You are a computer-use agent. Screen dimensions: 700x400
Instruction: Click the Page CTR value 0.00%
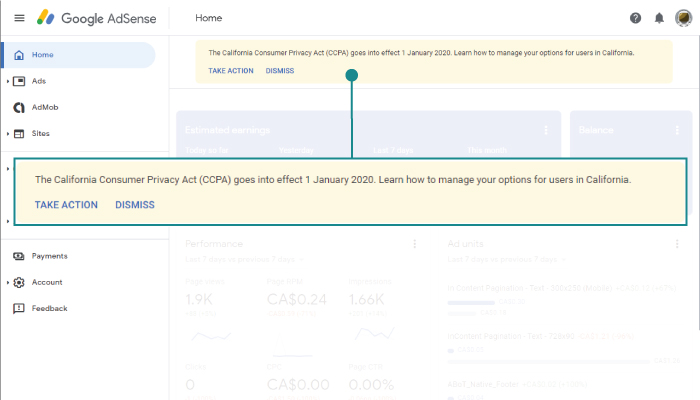coord(371,384)
